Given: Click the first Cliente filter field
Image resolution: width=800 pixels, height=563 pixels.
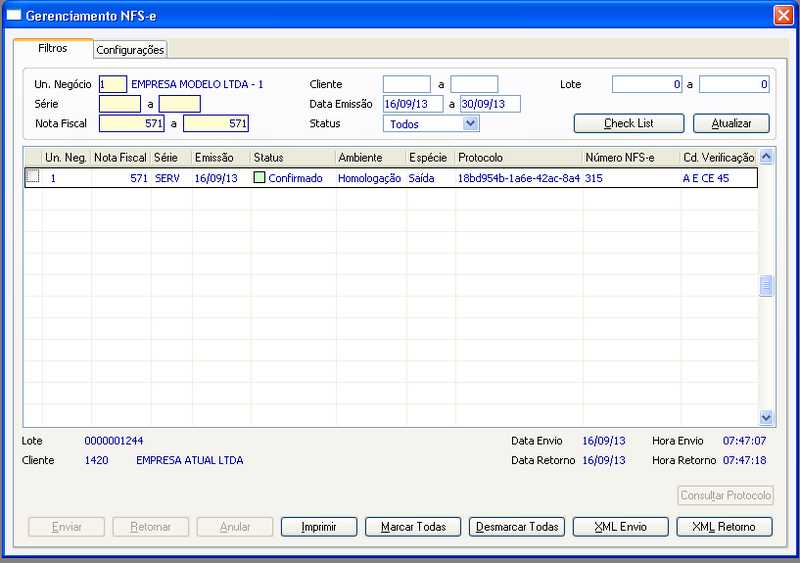Looking at the screenshot, I should (x=407, y=84).
